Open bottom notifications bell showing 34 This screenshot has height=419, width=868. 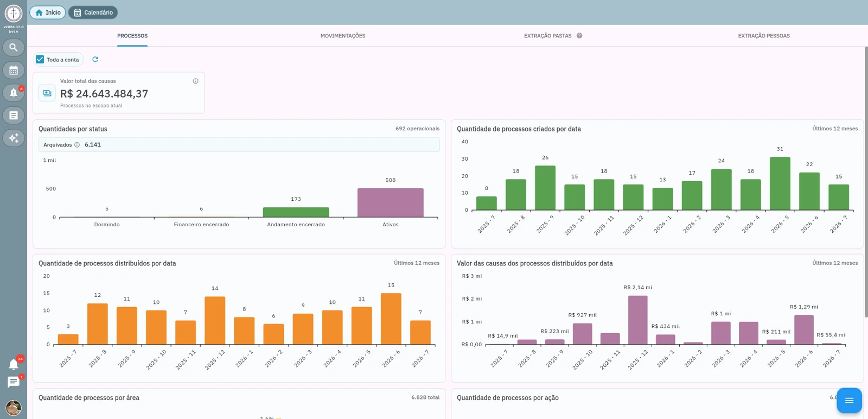14,364
